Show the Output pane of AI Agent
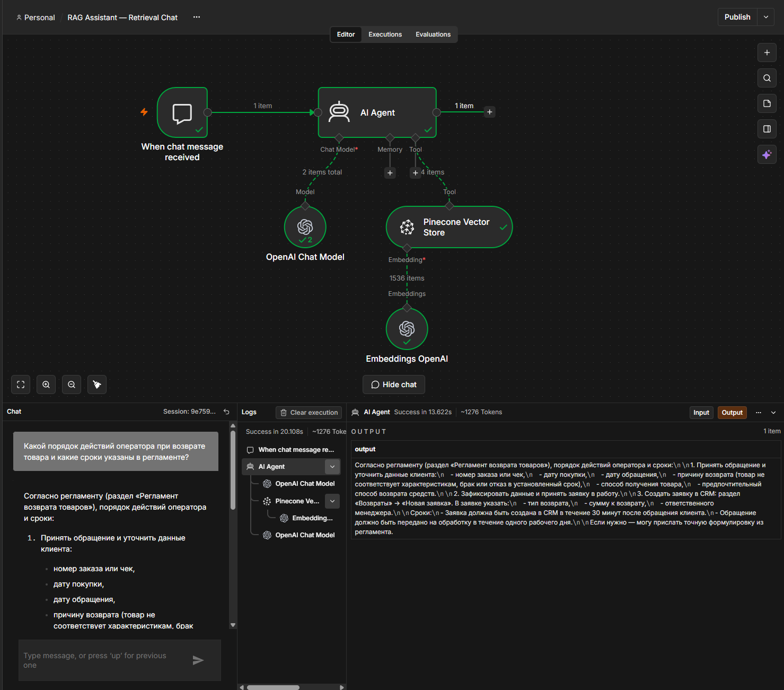 [732, 413]
